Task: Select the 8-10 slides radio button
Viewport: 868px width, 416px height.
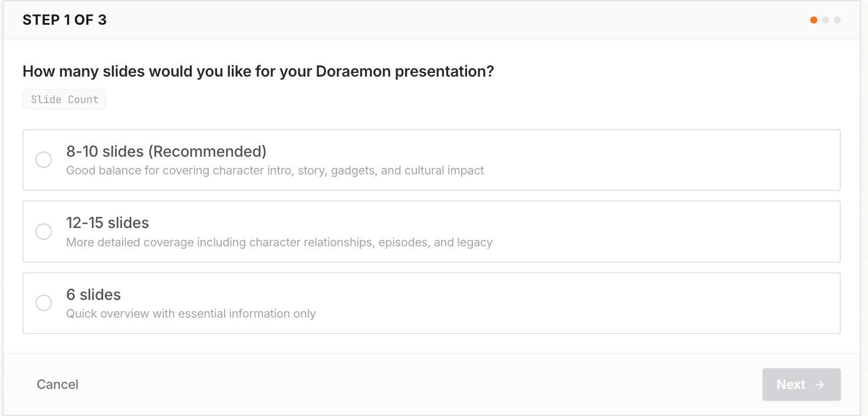Action: (44, 160)
